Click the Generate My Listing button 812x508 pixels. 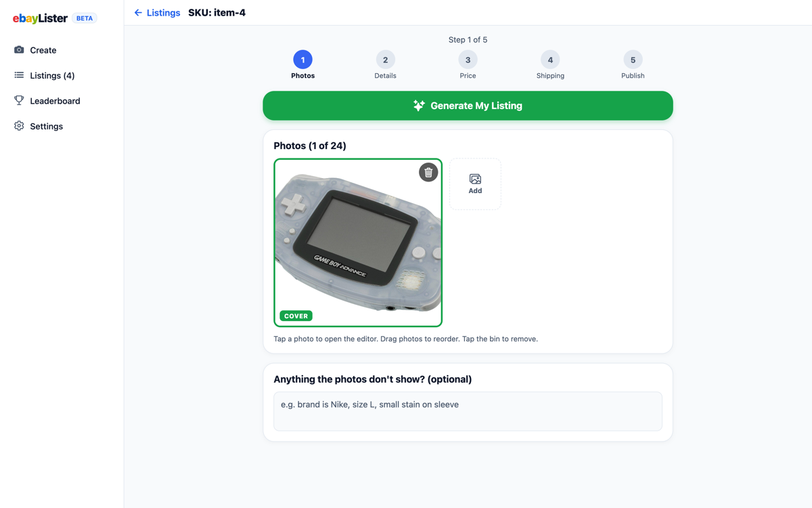[x=468, y=106]
